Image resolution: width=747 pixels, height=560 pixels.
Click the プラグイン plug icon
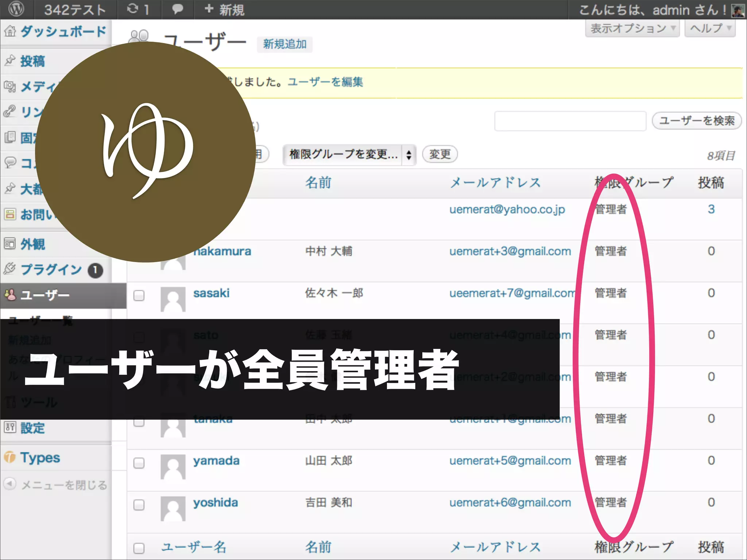10,269
